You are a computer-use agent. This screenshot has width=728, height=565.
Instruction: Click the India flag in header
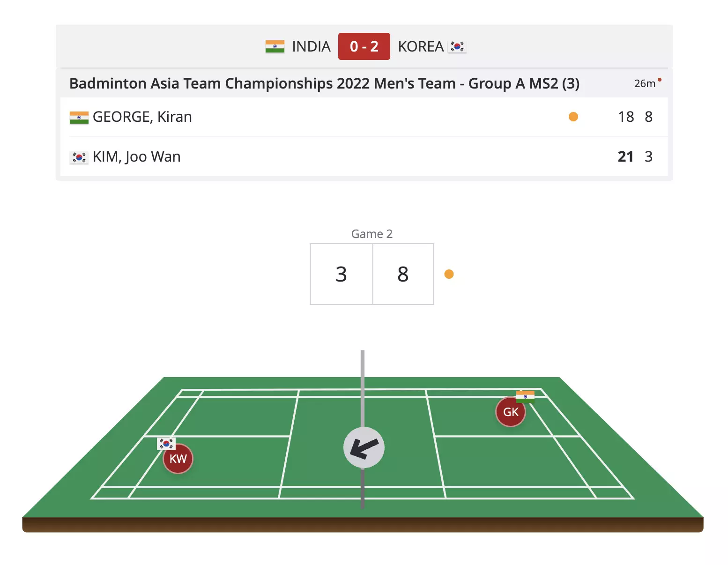pos(275,46)
